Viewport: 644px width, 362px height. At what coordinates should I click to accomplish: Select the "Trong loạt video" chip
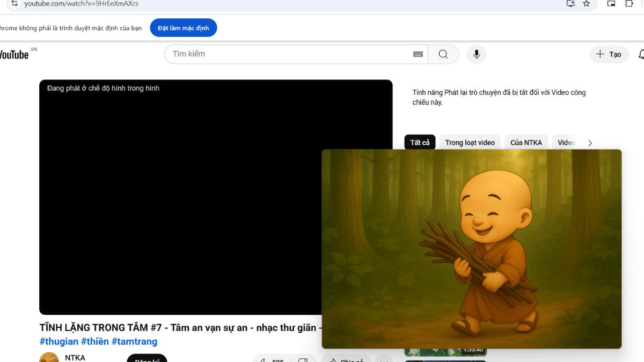(x=470, y=143)
